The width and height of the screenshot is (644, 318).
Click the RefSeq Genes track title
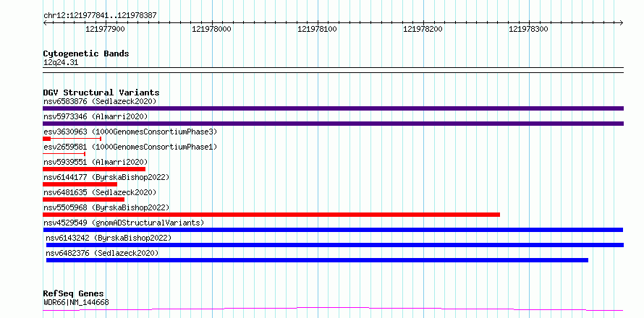click(x=73, y=294)
